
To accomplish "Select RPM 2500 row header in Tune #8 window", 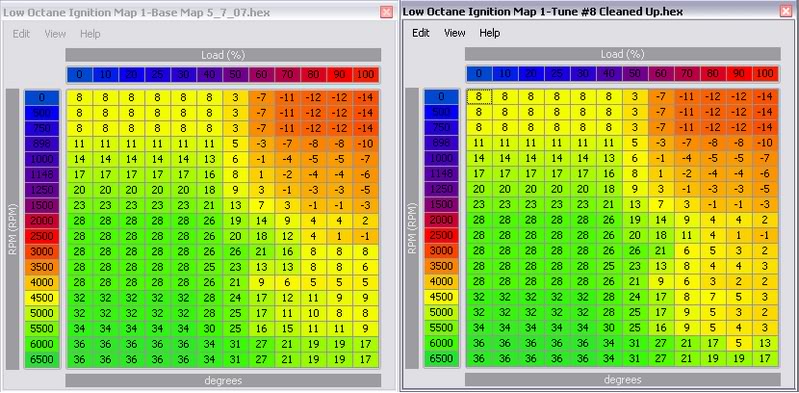I will point(441,235).
